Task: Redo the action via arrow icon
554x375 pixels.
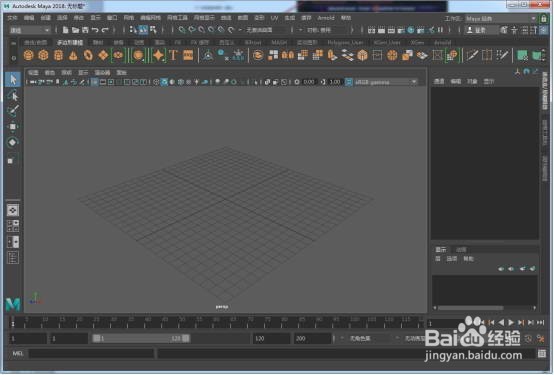Action: tap(105, 30)
